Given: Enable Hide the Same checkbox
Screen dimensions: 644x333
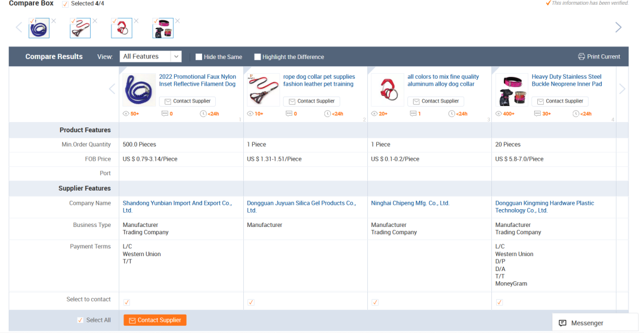Looking at the screenshot, I should point(199,57).
